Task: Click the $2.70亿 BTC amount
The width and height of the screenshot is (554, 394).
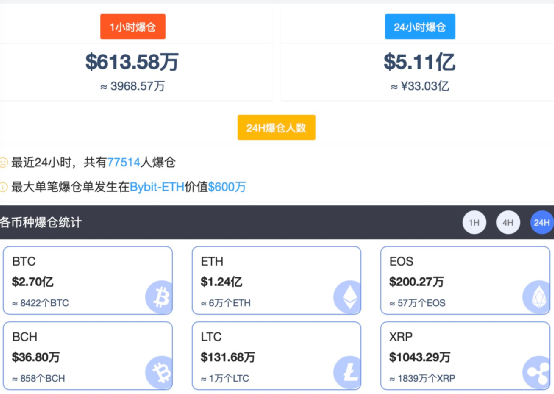Action: 33,282
